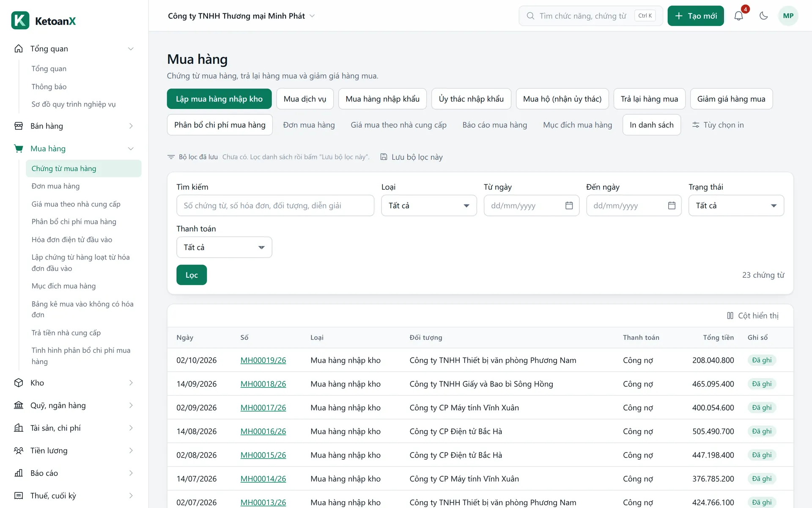Open the MP user avatar
Image resolution: width=812 pixels, height=508 pixels.
click(x=788, y=16)
